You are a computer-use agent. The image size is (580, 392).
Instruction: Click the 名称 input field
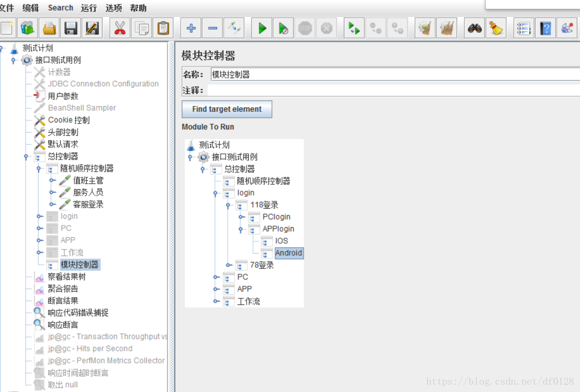coord(395,74)
